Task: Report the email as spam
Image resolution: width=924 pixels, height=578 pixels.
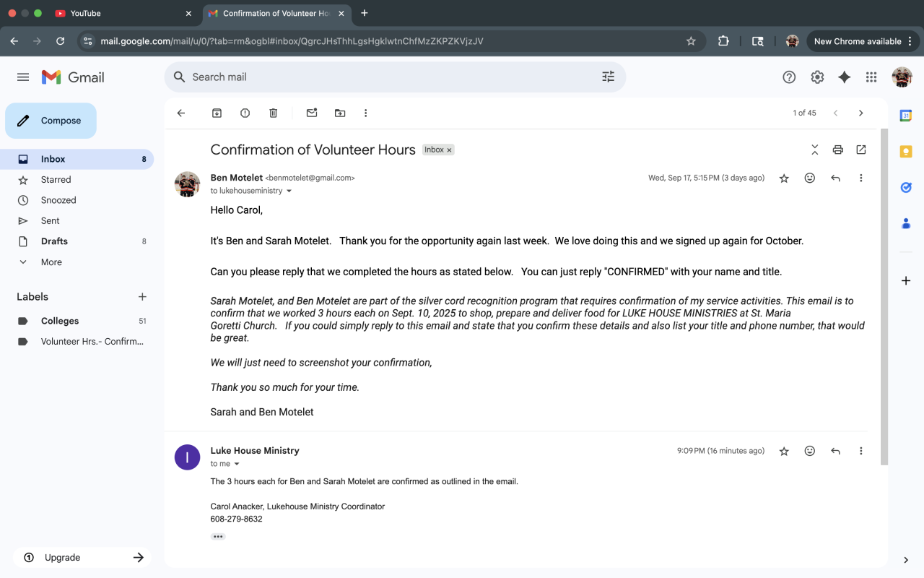Action: tap(245, 113)
